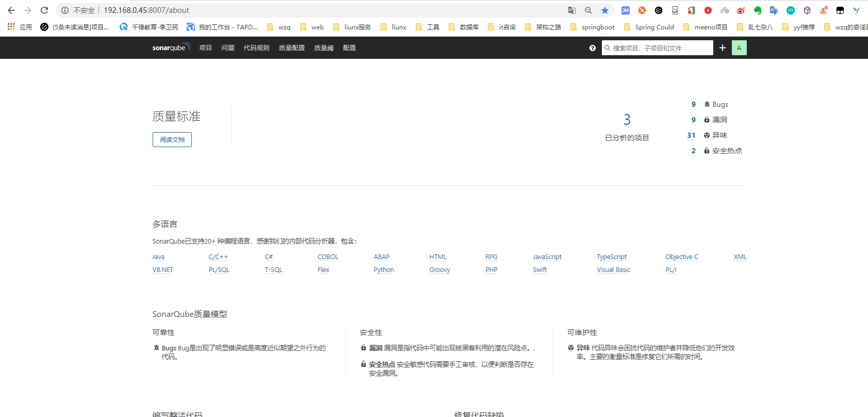Click the plus icon to create new
868x417 pixels.
pyautogui.click(x=723, y=48)
